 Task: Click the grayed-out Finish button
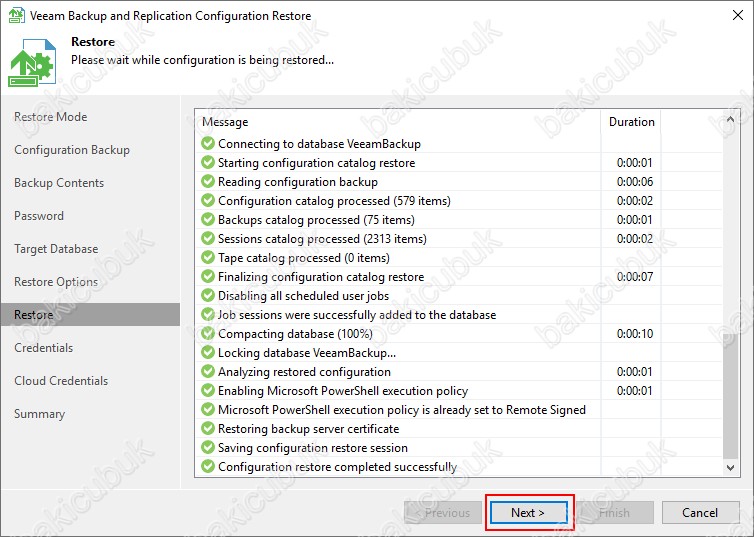coord(615,512)
